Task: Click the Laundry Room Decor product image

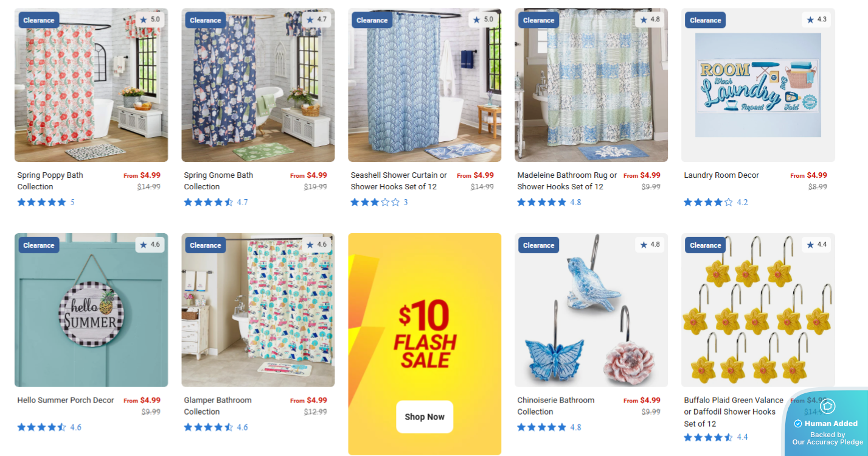Action: coord(758,85)
